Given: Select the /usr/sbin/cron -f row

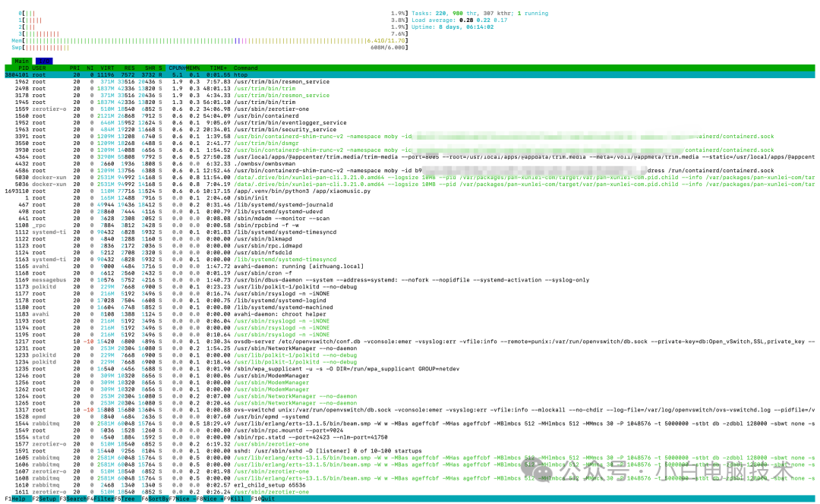Looking at the screenshot, I should (x=410, y=273).
